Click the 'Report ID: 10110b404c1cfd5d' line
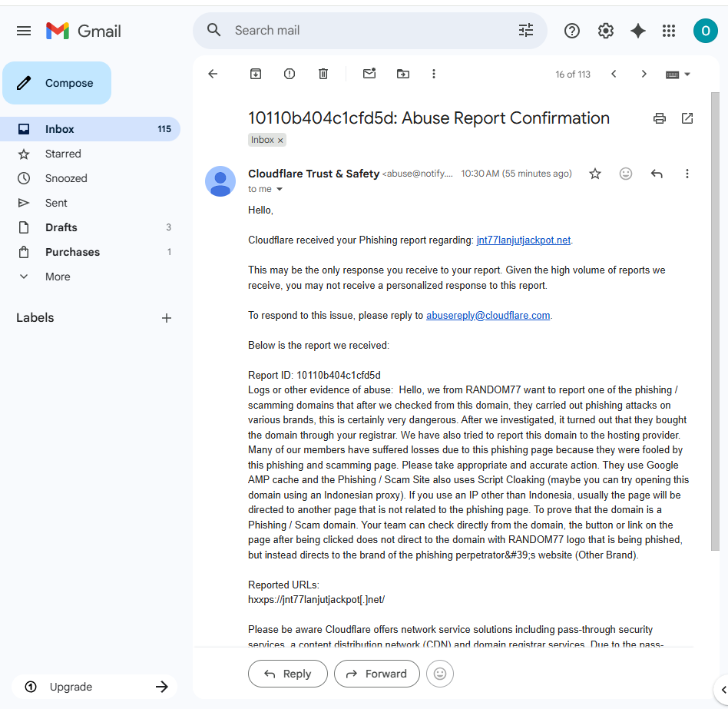 [314, 375]
